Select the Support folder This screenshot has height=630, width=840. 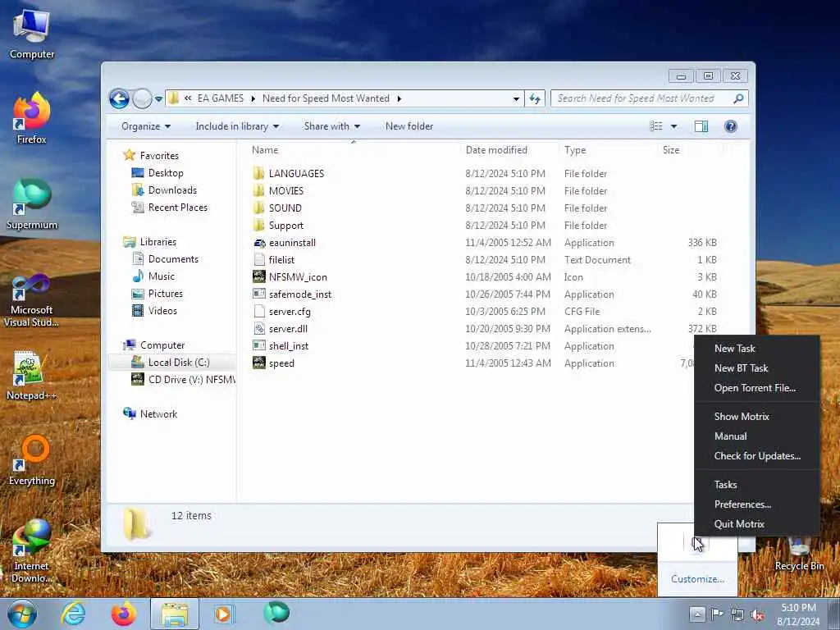point(286,226)
